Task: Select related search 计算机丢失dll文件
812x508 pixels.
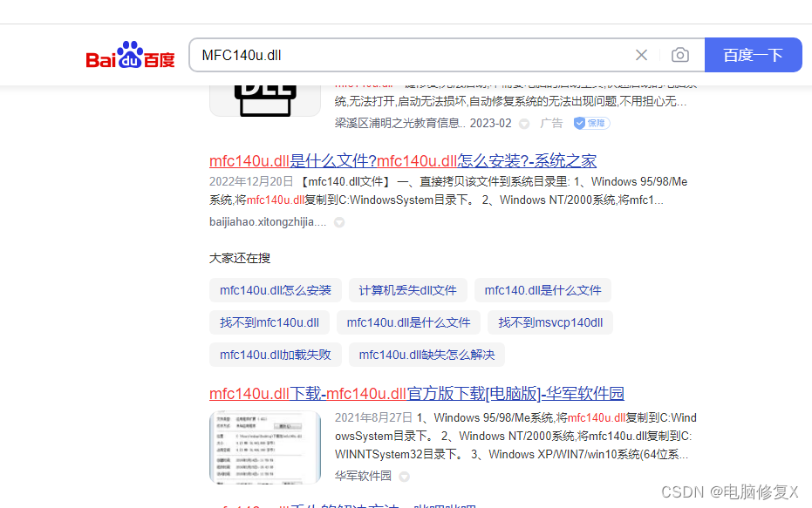Action: tap(407, 290)
